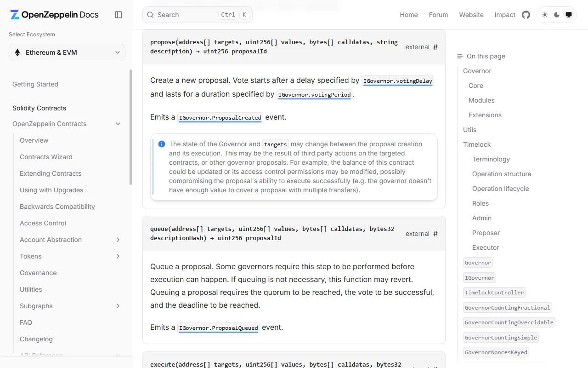Jump to GovernorNoncesKeyed in outline
This screenshot has width=588, height=368.
(x=496, y=352)
